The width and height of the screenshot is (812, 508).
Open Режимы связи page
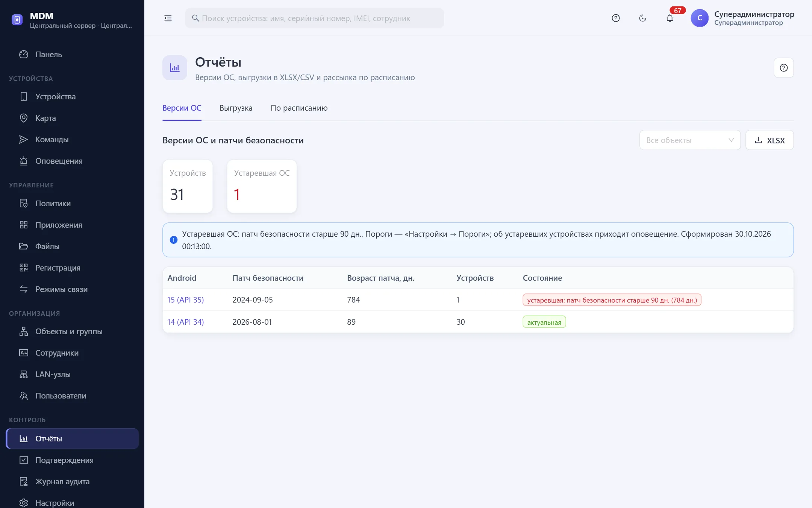pyautogui.click(x=72, y=289)
